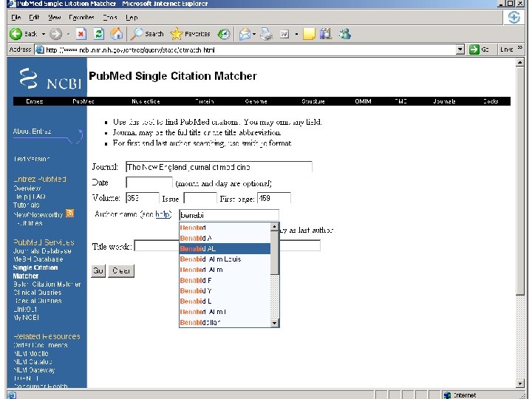The width and height of the screenshot is (532, 399).
Task: Click the suggestion list scroll-up arrow
Action: [x=274, y=227]
